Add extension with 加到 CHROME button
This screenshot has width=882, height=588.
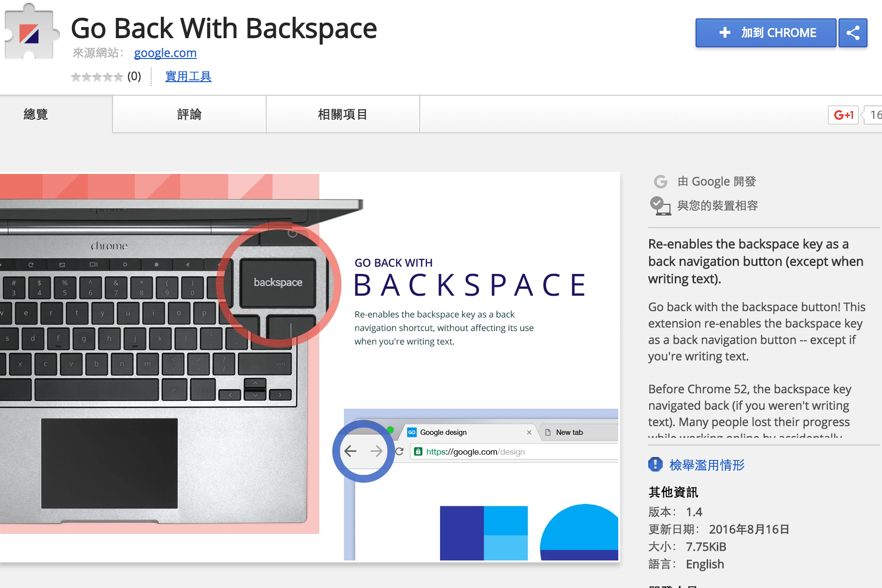coord(766,33)
